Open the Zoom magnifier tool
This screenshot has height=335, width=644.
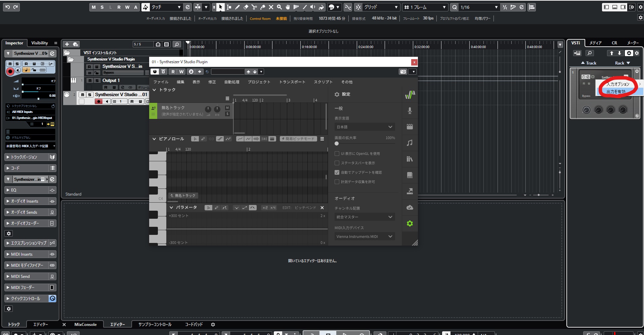[x=278, y=7]
